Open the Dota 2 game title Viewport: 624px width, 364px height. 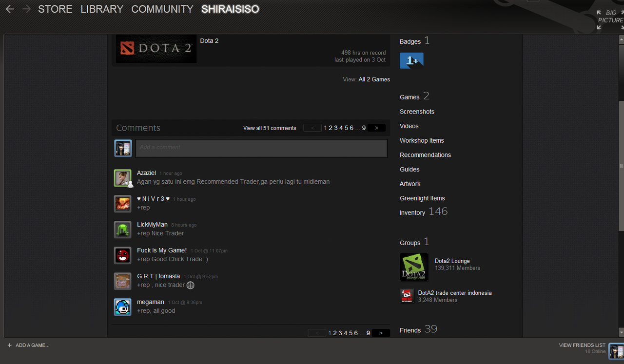tap(209, 41)
